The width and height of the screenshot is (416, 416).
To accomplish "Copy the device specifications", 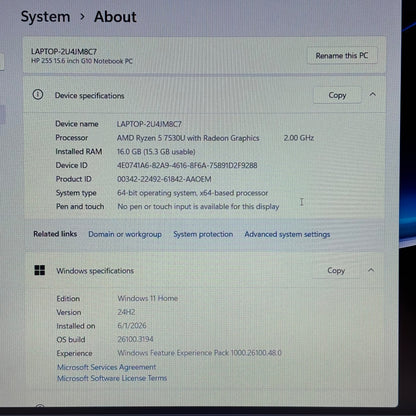I will pos(337,95).
